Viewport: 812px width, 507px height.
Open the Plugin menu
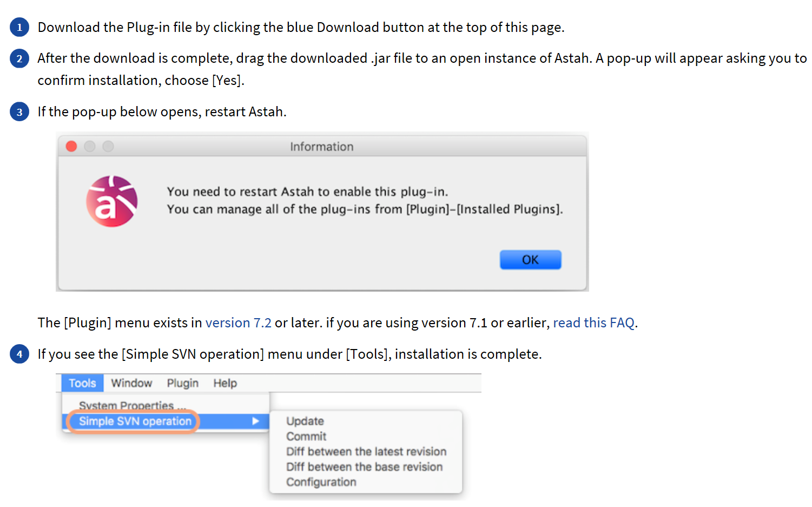[182, 383]
